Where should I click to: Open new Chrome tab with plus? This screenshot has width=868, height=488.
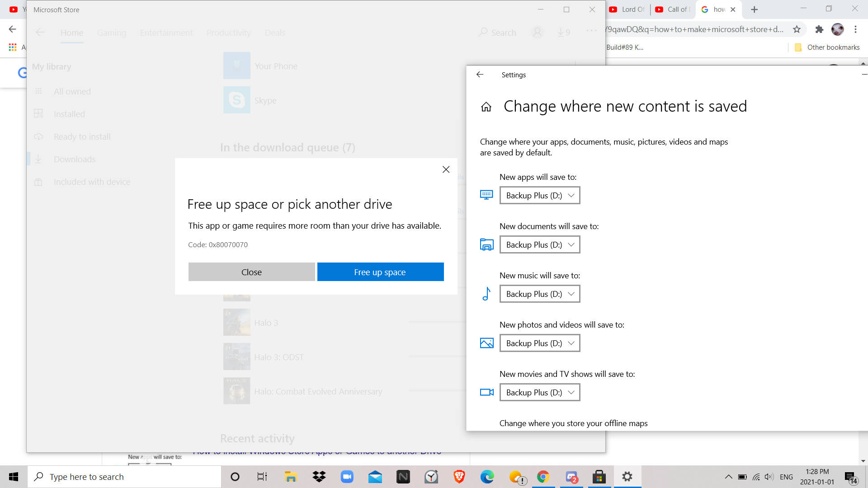[x=754, y=9]
